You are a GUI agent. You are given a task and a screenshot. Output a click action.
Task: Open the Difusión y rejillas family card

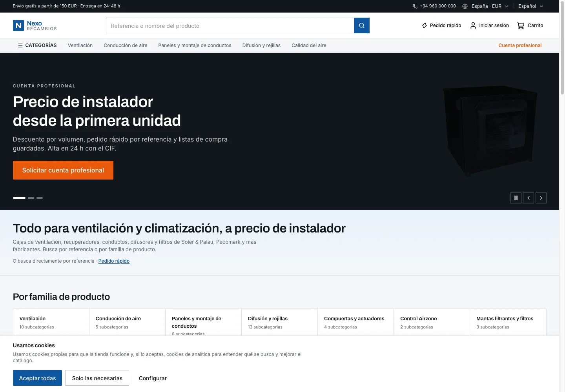click(x=279, y=322)
